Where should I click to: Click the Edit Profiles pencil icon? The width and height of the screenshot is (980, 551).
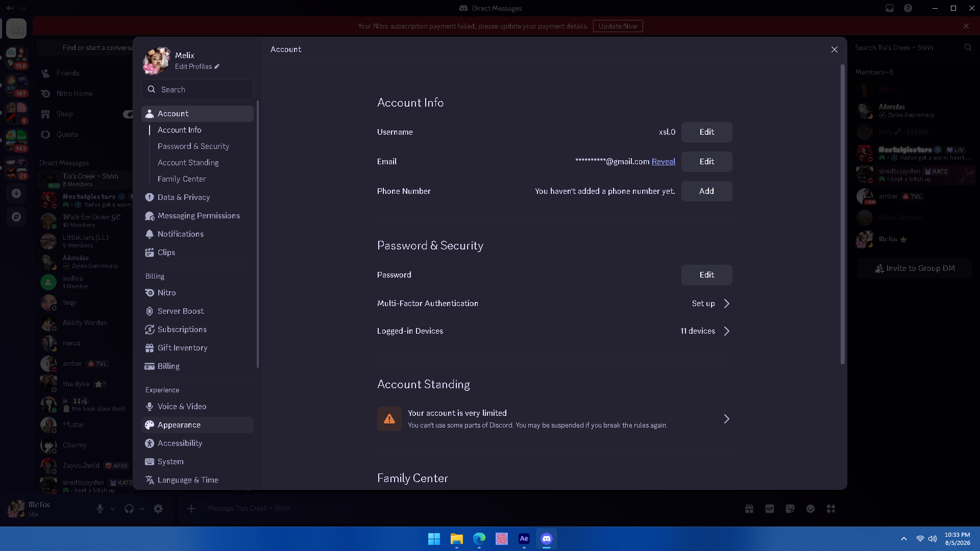(217, 67)
